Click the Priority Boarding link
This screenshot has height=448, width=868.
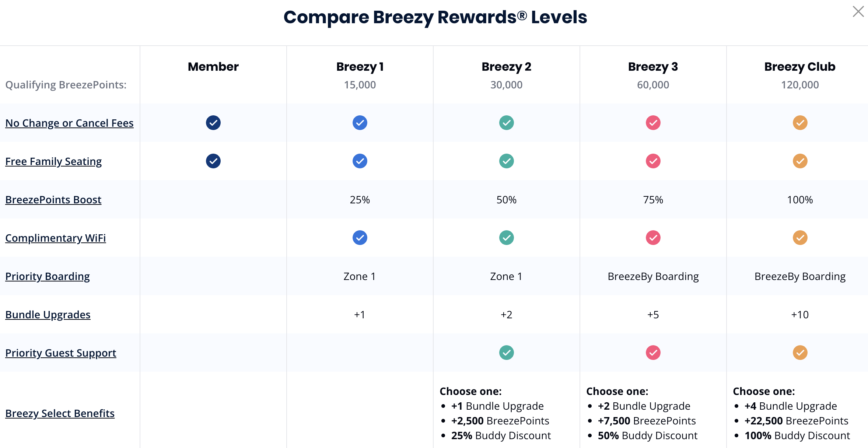(48, 276)
